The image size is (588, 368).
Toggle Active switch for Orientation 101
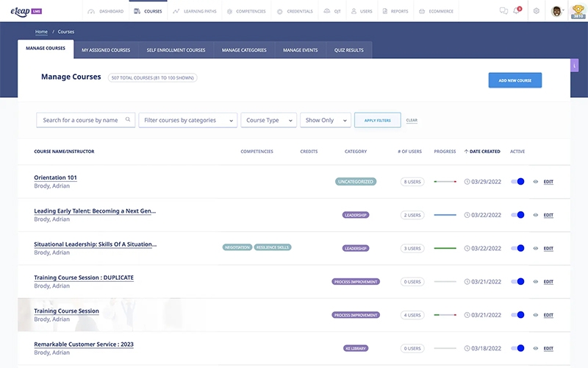coord(518,182)
